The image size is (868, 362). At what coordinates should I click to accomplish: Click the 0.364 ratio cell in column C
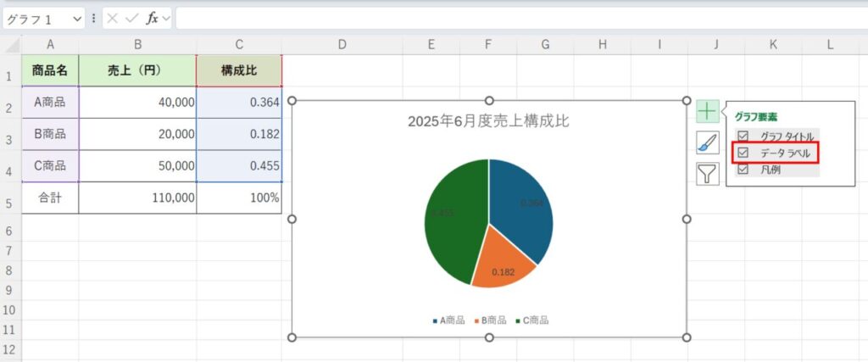(239, 103)
